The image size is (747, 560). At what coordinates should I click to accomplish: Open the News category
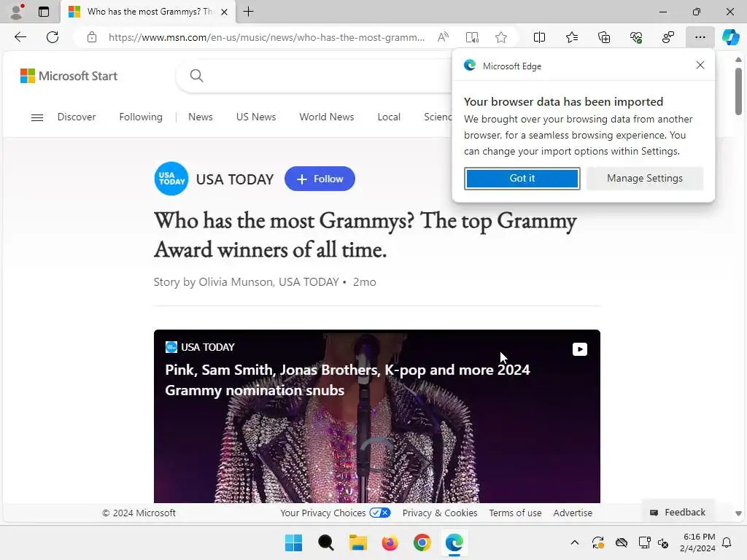pos(200,117)
